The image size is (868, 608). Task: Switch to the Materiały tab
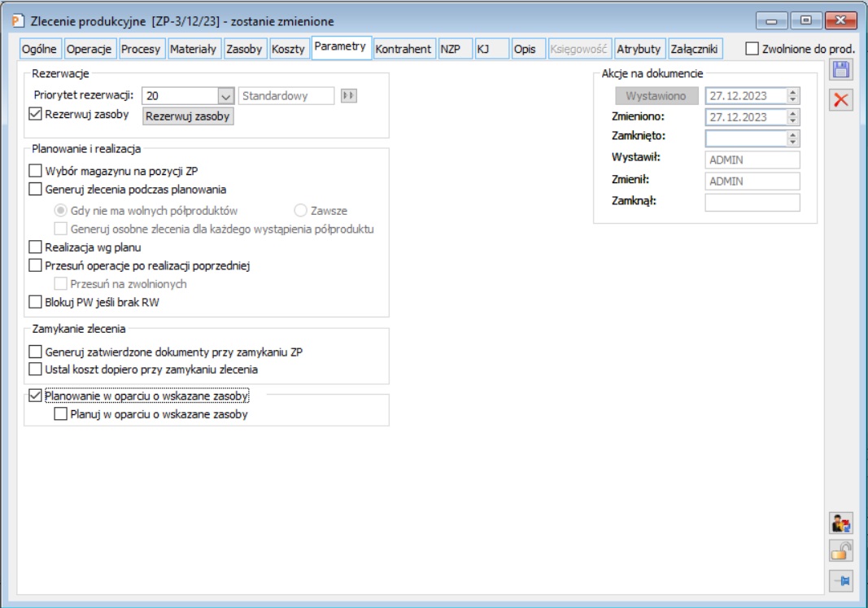coord(193,49)
